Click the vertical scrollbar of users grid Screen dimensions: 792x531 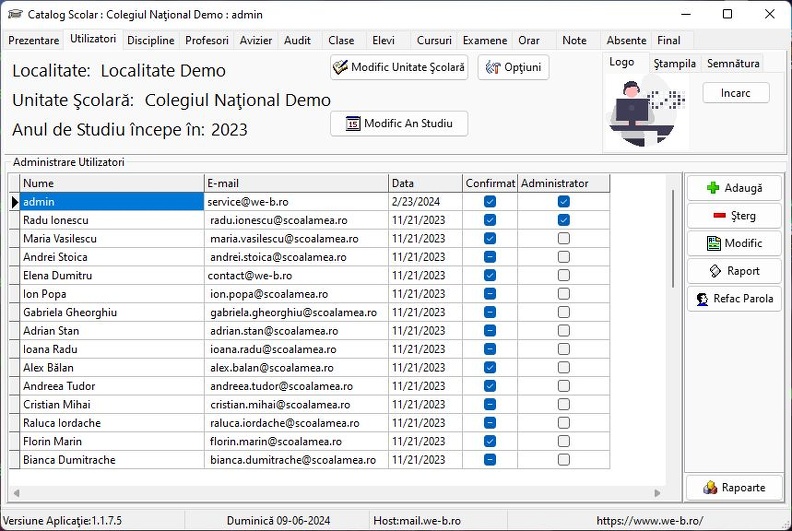[673, 238]
